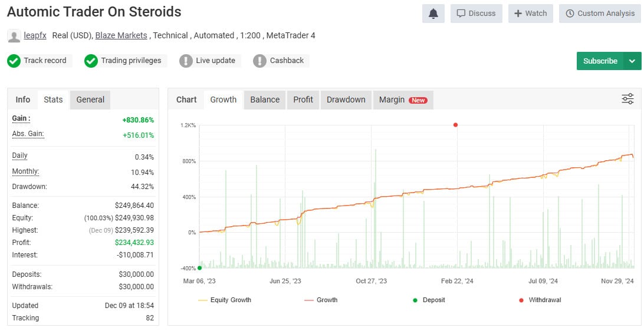Select the Growth chart tab
Viewport: 644px width, 331px height.
pos(224,100)
